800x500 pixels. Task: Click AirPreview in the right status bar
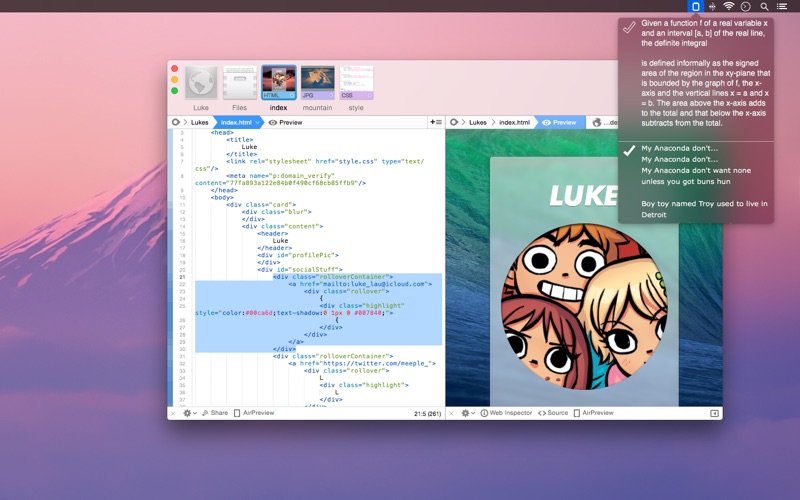593,413
